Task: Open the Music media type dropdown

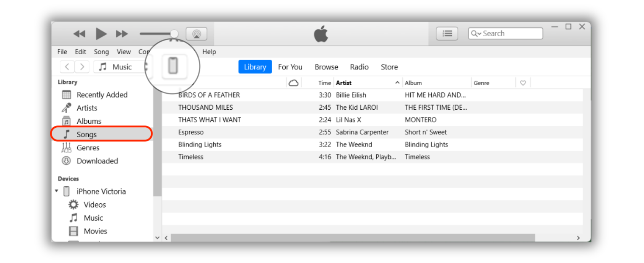Action: pyautogui.click(x=122, y=67)
